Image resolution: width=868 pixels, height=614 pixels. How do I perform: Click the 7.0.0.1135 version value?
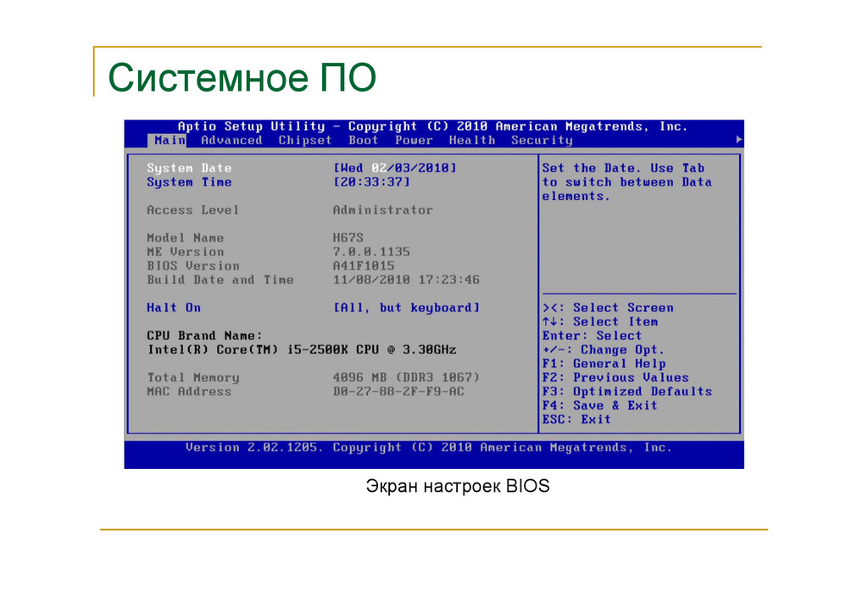371,252
